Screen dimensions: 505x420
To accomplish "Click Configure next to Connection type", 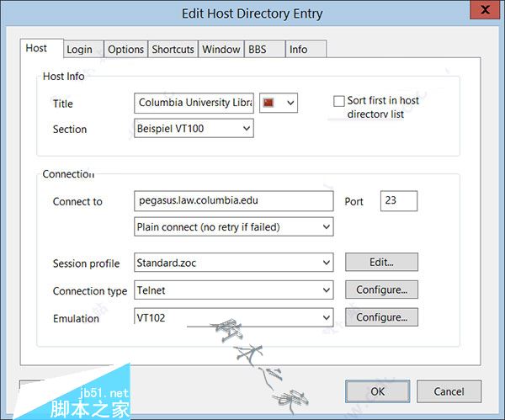I will click(x=381, y=290).
